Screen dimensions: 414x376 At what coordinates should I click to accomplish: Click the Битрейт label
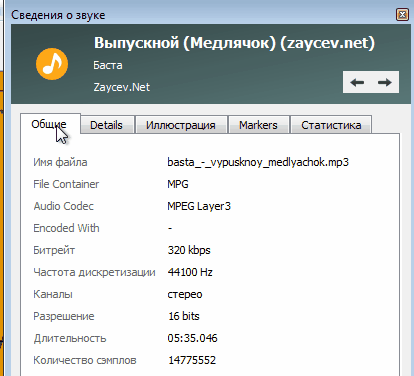tap(54, 250)
